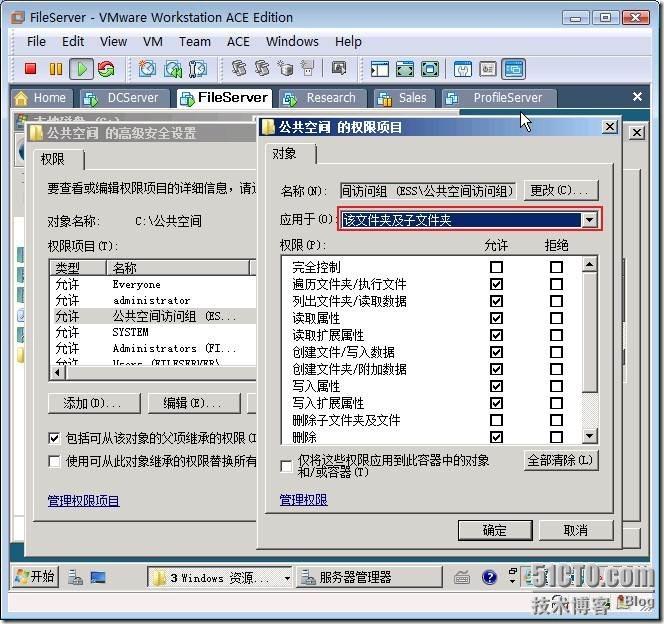Click the 更改(C)... button
The width and height of the screenshot is (664, 624).
[561, 191]
